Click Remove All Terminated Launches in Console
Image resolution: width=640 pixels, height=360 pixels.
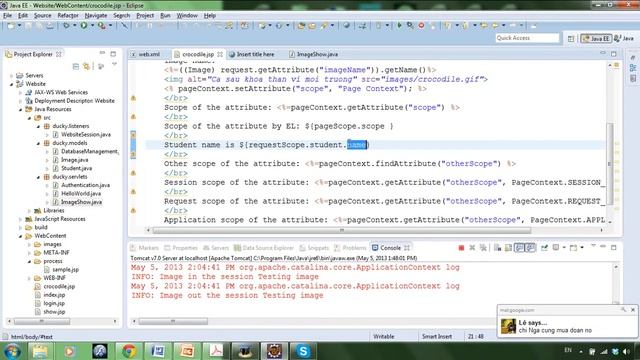pyautogui.click(x=483, y=248)
